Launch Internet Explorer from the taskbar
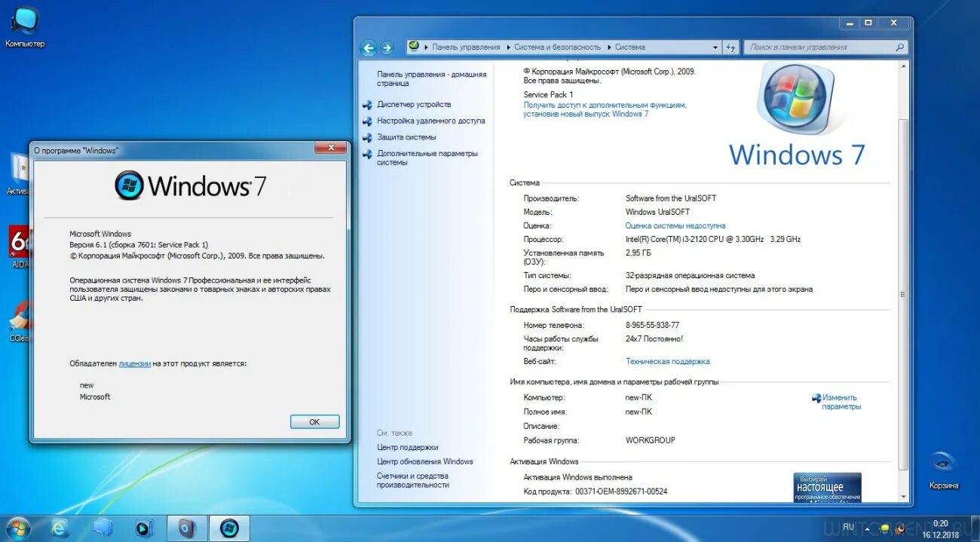This screenshot has width=980, height=542. pyautogui.click(x=60, y=528)
